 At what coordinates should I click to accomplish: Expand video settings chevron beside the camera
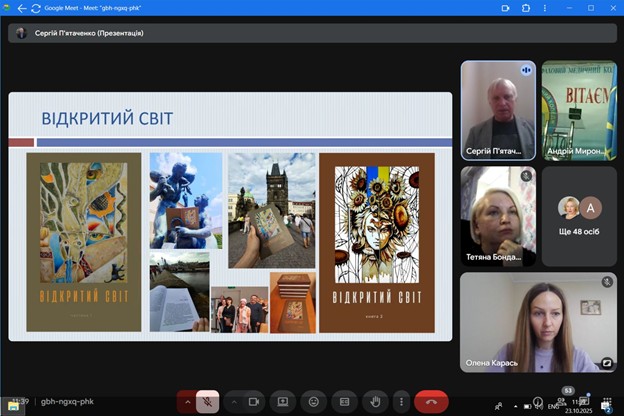coord(231,401)
